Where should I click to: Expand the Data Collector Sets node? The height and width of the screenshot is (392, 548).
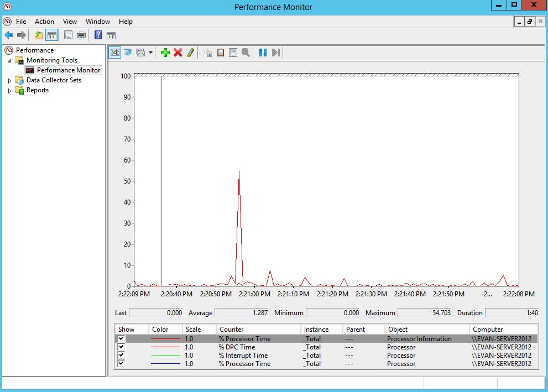pyautogui.click(x=9, y=80)
